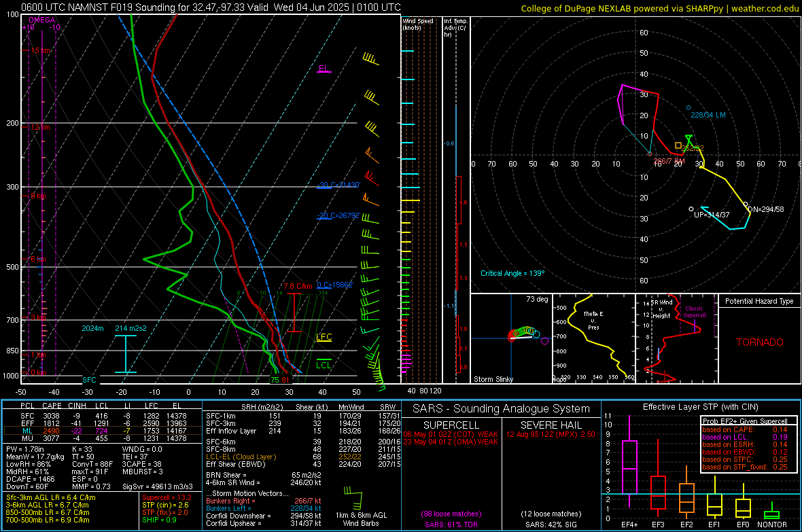The width and height of the screenshot is (802, 532).
Task: Click the '0 C=15662' freezing level label
Action: 335,285
